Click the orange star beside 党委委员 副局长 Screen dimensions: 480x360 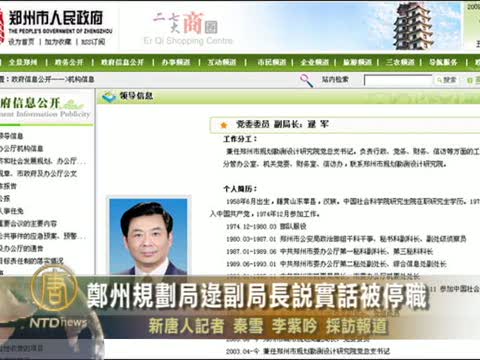[x=224, y=125]
